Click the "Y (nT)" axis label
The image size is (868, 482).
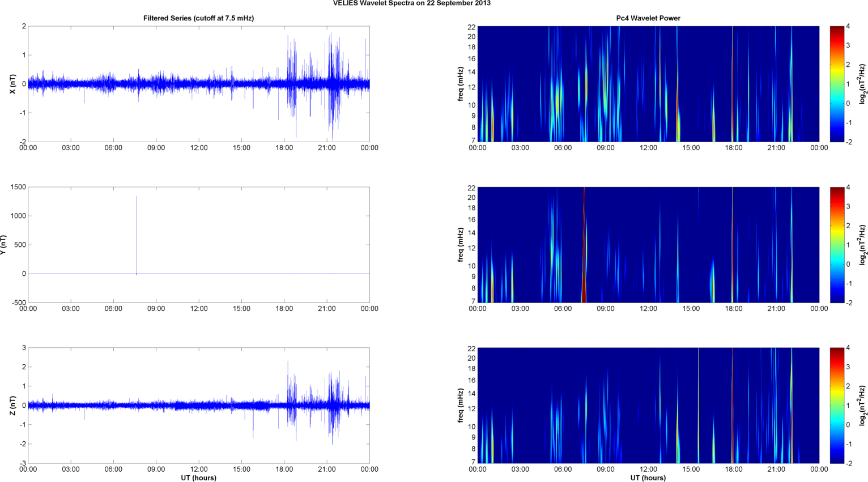pyautogui.click(x=4, y=245)
